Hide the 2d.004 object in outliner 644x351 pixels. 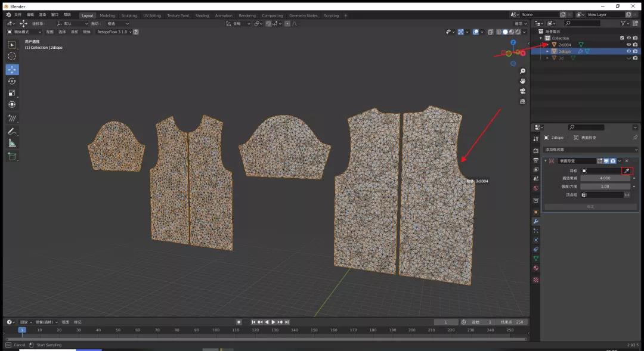pyautogui.click(x=627, y=45)
